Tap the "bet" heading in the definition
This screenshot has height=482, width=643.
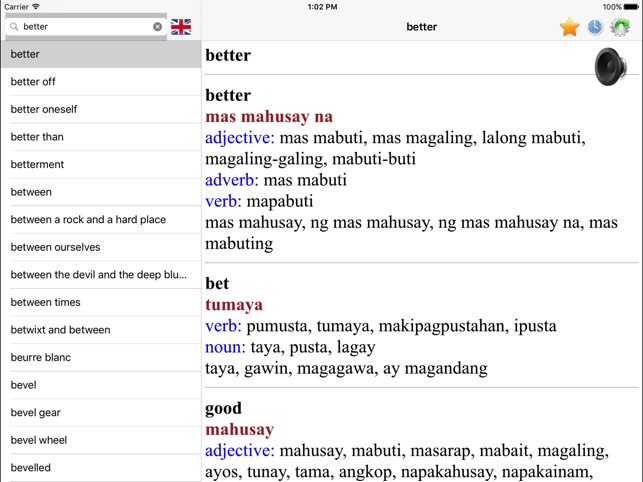point(217,284)
